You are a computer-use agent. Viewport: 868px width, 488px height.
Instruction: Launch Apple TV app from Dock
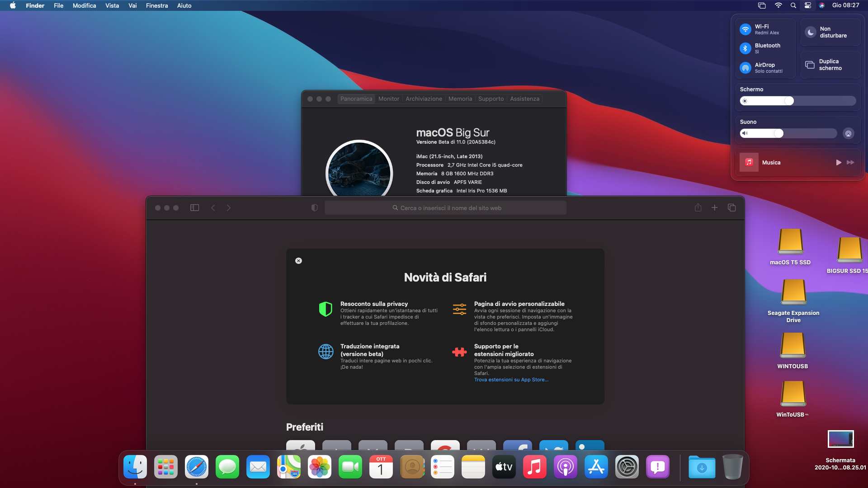click(504, 467)
